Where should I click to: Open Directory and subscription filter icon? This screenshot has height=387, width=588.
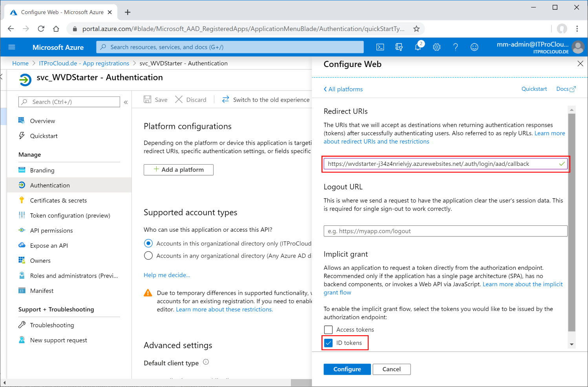click(x=399, y=47)
